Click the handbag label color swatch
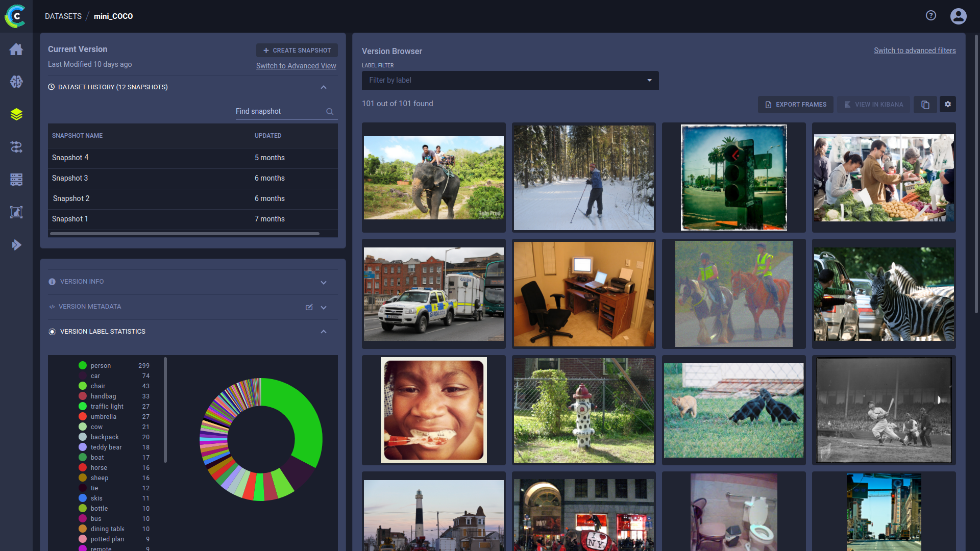This screenshot has width=980, height=551. point(83,396)
